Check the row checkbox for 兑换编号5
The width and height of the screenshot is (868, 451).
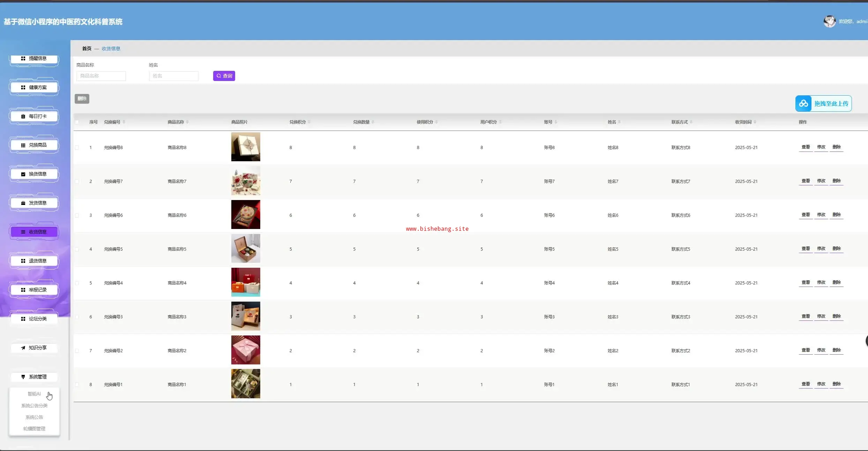[77, 249]
